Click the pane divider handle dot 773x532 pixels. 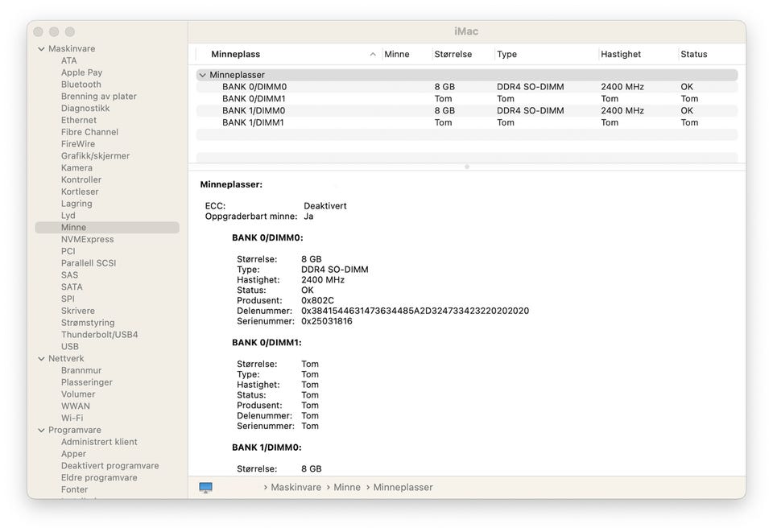[467, 167]
